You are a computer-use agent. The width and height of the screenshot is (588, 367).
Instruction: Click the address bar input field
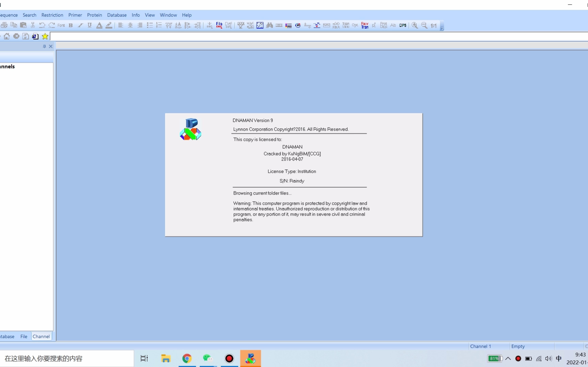tap(316, 36)
